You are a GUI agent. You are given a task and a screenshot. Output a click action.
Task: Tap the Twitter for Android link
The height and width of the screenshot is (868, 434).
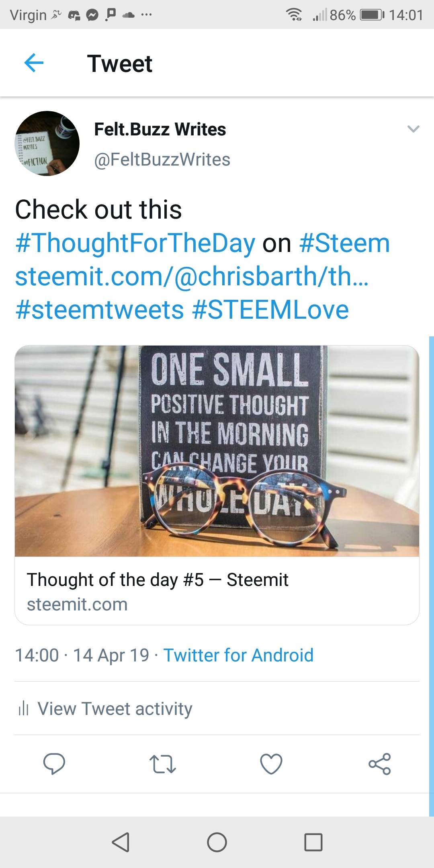pyautogui.click(x=238, y=655)
